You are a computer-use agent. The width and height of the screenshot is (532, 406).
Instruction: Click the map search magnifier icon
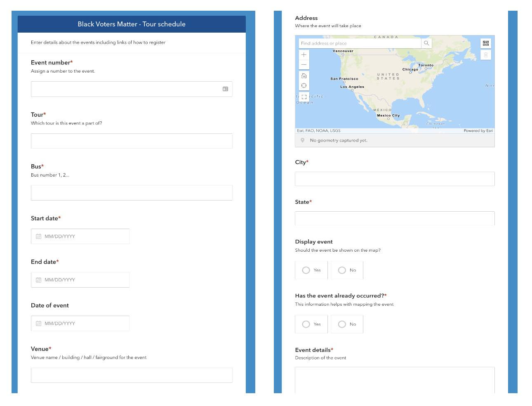pos(426,43)
